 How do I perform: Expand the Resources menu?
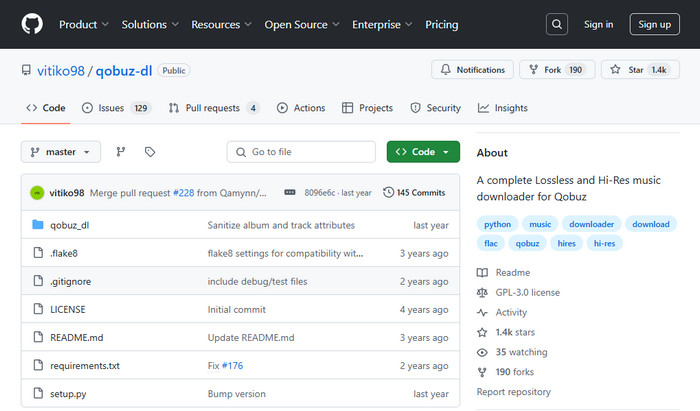[x=221, y=25]
